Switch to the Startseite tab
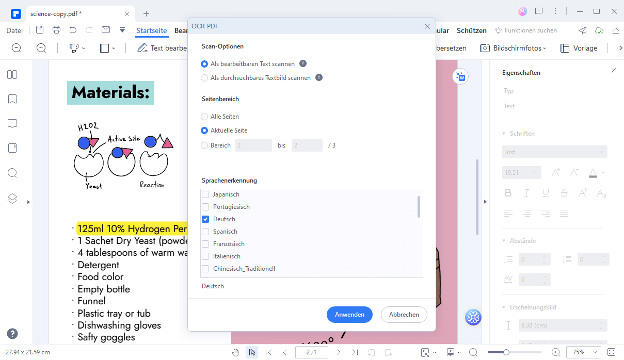 (x=151, y=31)
